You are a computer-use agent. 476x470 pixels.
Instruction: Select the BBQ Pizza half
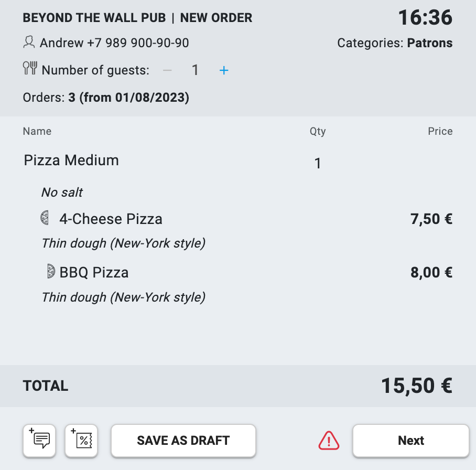[x=94, y=273]
